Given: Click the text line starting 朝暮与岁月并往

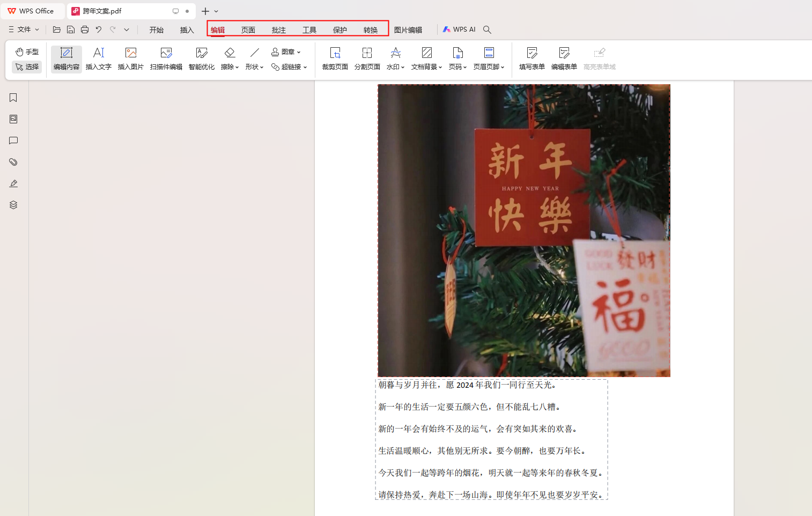Looking at the screenshot, I should [x=469, y=385].
